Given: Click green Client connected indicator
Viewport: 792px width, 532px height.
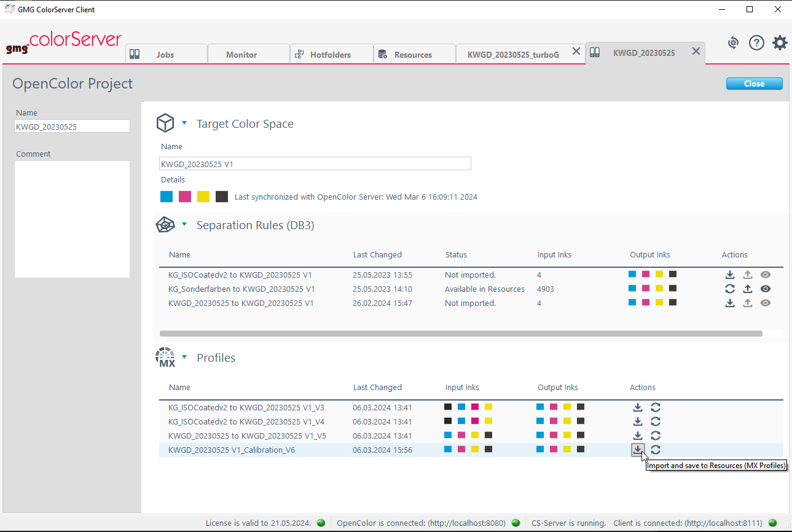Looking at the screenshot, I should 772,523.
